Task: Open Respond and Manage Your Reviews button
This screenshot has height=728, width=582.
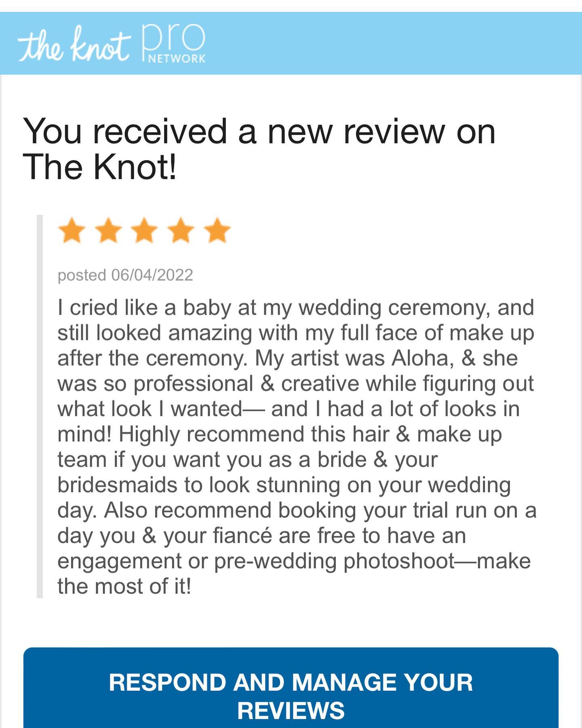Action: (291, 688)
